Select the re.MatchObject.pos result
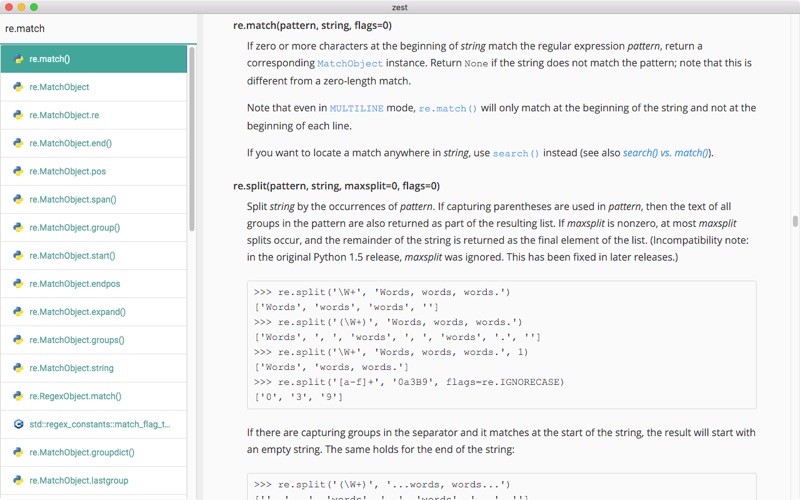Screen dimensions: 800x500 [94, 171]
